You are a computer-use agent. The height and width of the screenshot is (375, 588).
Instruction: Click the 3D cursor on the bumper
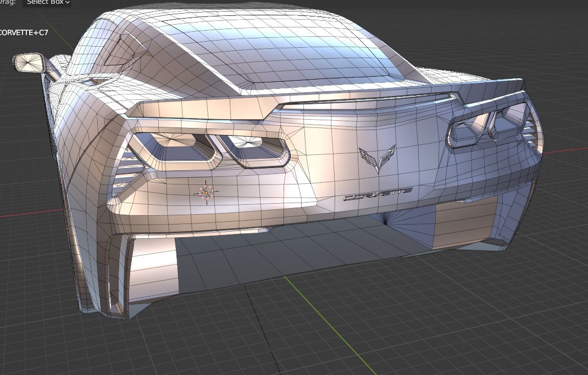point(206,193)
